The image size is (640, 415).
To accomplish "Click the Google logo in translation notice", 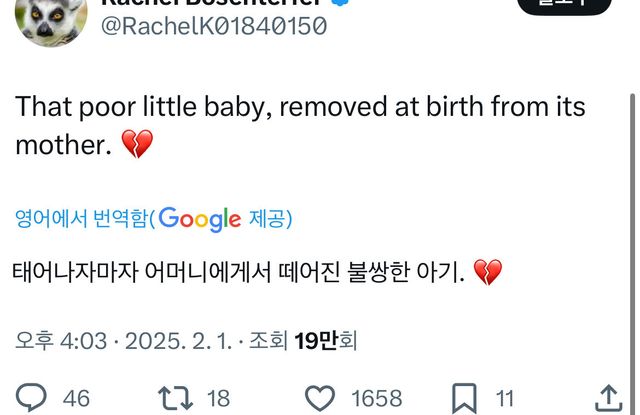I will click(x=199, y=219).
